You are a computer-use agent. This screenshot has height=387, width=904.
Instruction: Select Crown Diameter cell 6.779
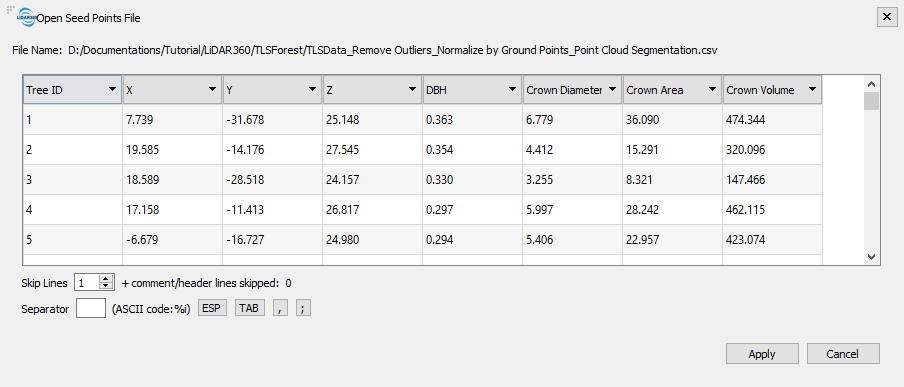point(572,119)
